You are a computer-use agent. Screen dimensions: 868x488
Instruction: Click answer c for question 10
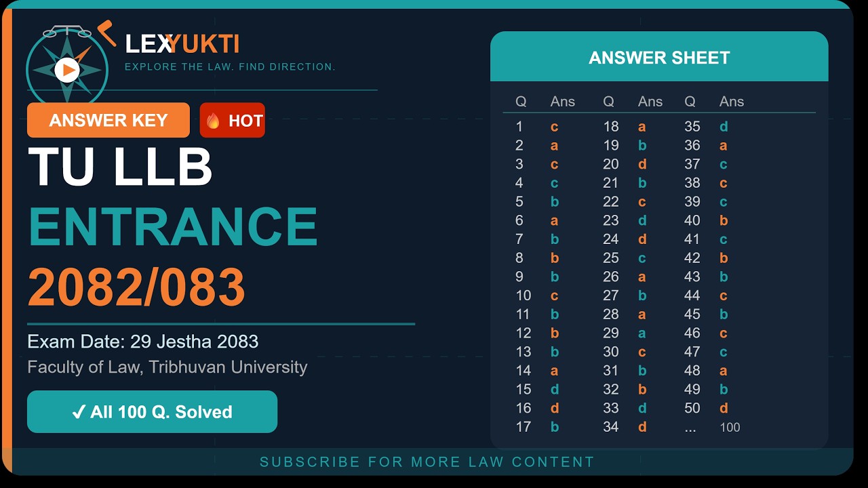pyautogui.click(x=554, y=296)
